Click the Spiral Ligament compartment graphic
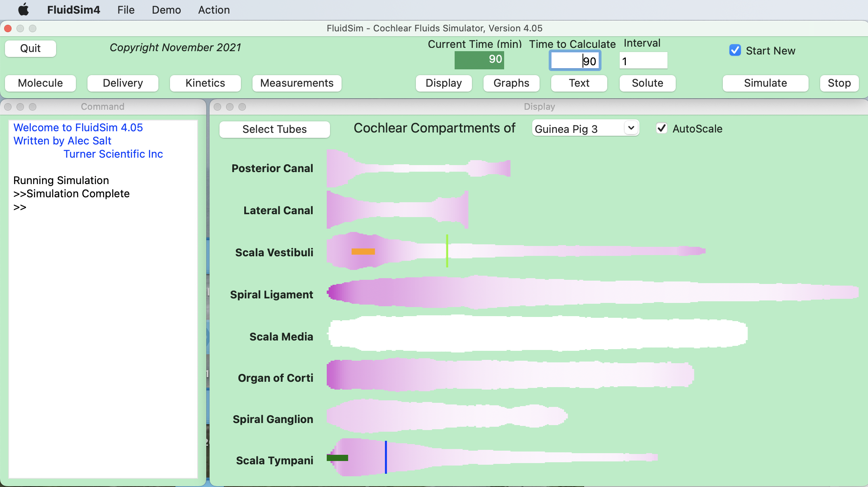The width and height of the screenshot is (868, 487). [578, 293]
